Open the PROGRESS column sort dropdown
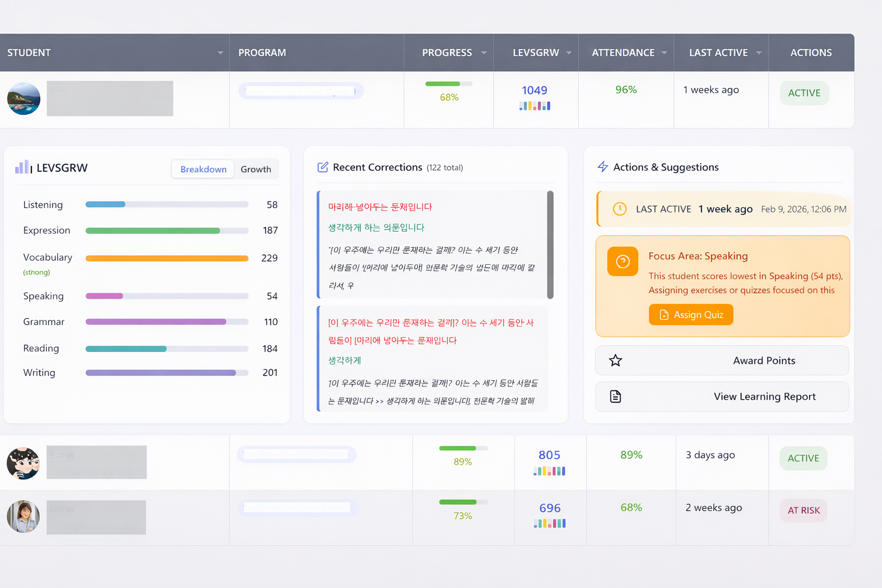This screenshot has width=882, height=588. [x=484, y=52]
